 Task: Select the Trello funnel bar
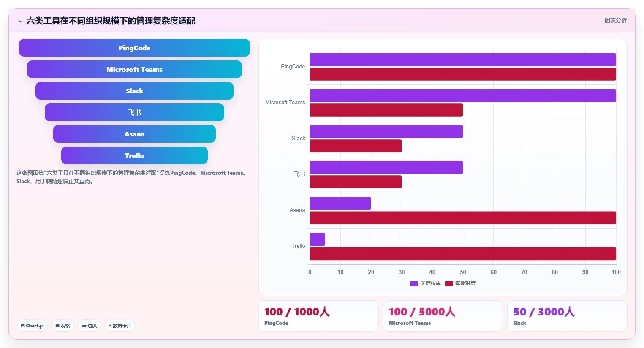coord(134,155)
